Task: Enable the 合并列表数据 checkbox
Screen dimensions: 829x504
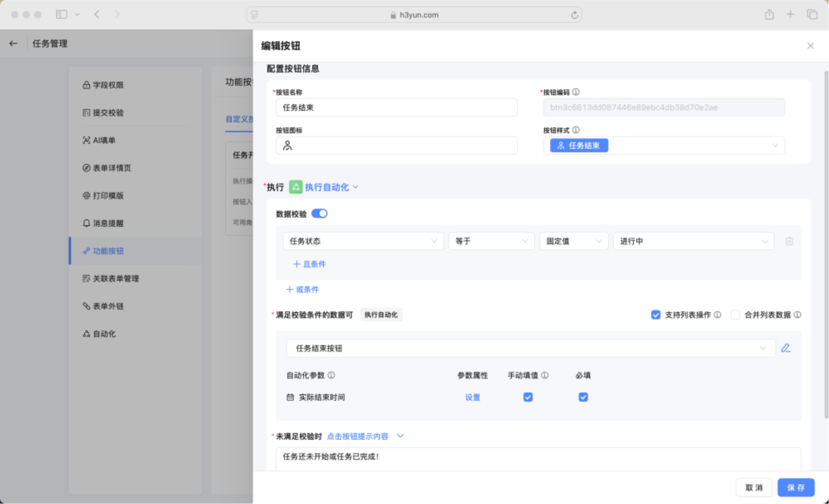Action: [x=735, y=315]
